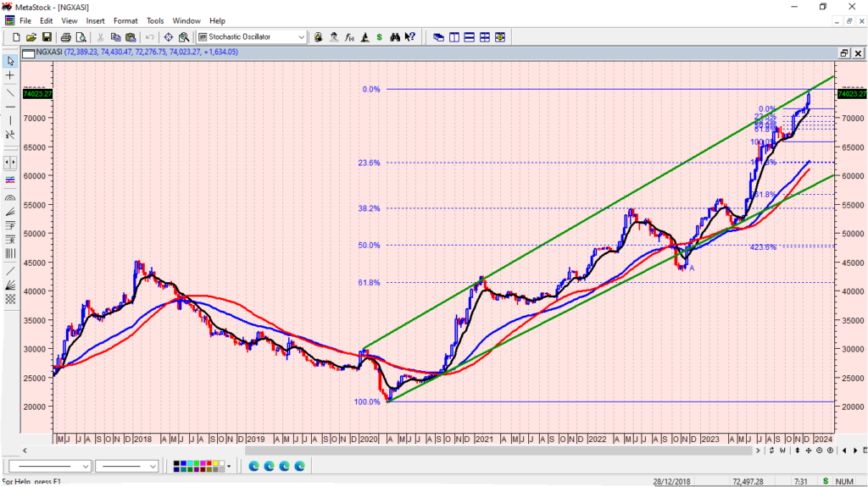Open the Tools menu
Viewport: 868px width, 487px height.
pyautogui.click(x=155, y=20)
